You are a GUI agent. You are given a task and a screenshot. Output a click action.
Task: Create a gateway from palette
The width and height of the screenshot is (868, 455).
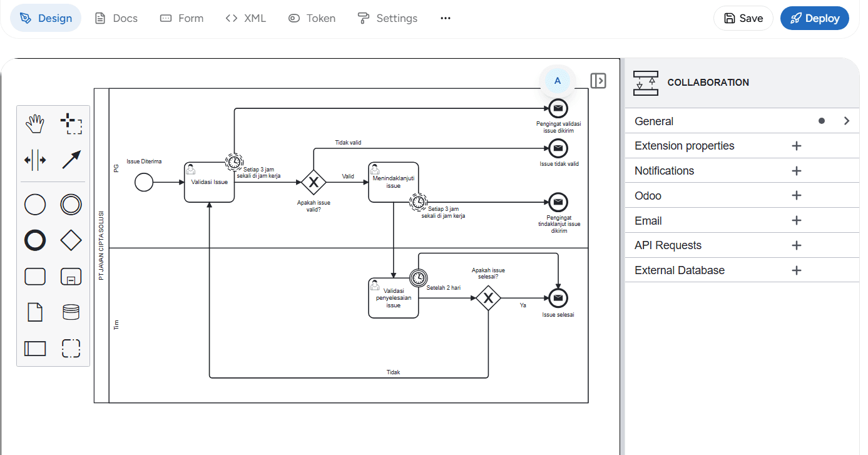pyautogui.click(x=71, y=240)
